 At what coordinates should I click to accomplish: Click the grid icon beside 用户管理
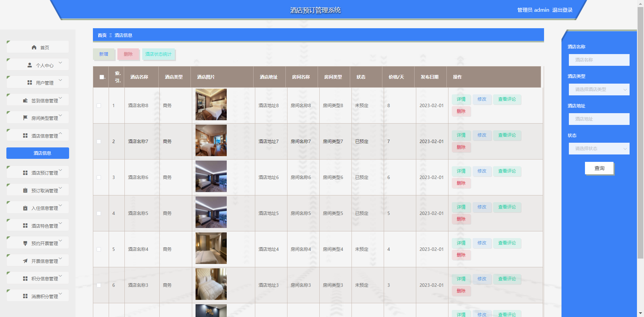pos(30,83)
